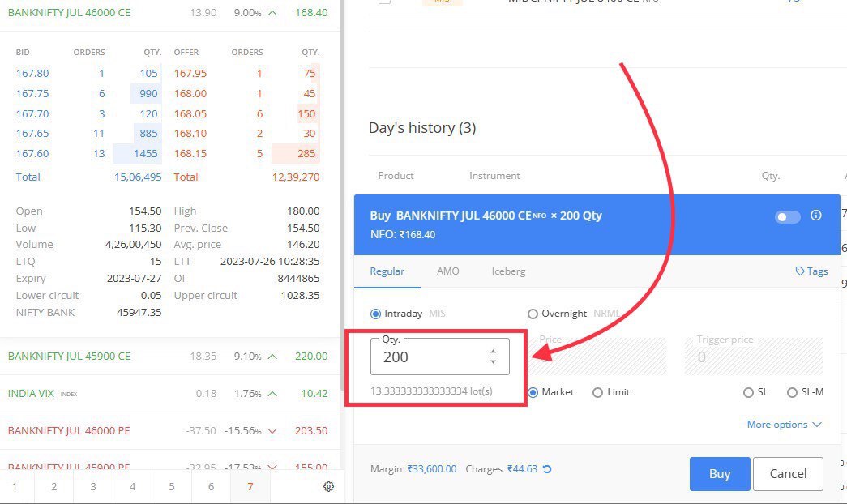Click the disabled Trigger price field
The width and height of the screenshot is (847, 504).
pyautogui.click(x=754, y=357)
